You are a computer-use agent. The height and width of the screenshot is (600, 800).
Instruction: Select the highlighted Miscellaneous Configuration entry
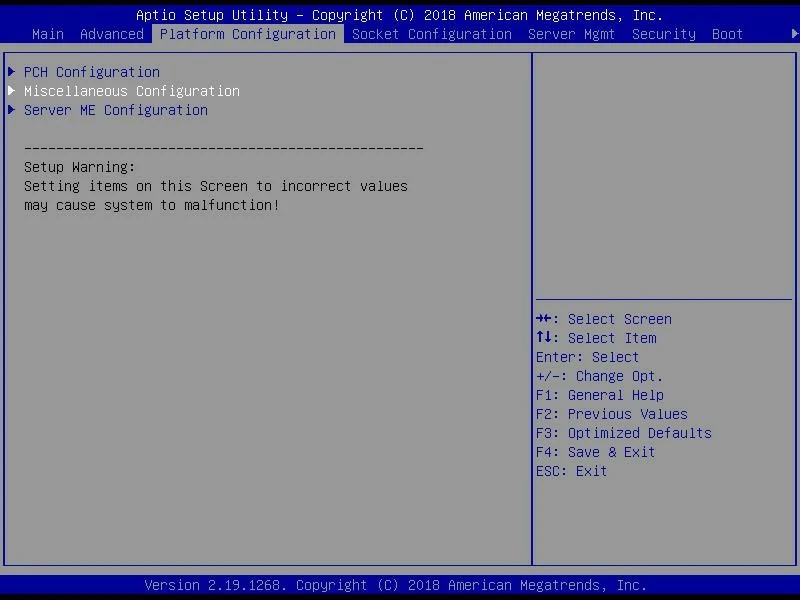[132, 91]
